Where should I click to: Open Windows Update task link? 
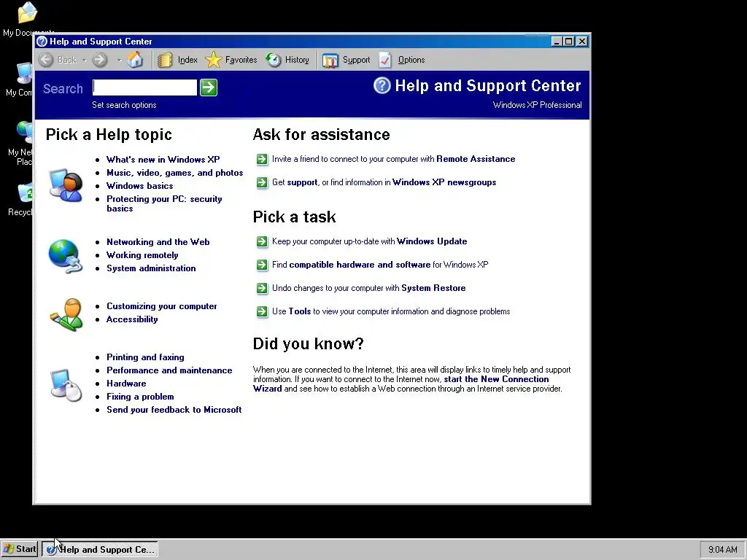click(x=432, y=241)
